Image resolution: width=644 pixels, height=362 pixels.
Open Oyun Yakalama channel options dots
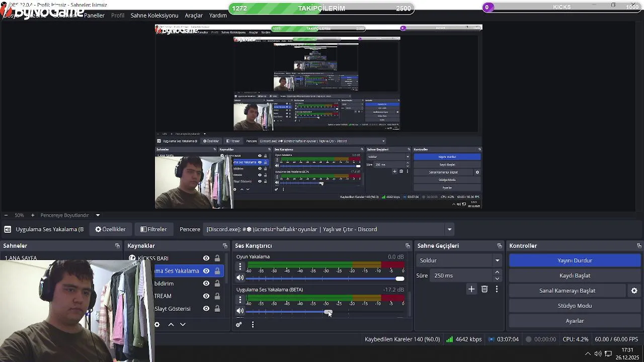[240, 267]
